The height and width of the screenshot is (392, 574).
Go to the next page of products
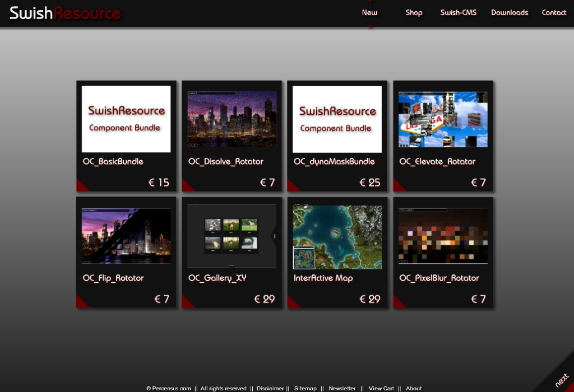(562, 380)
